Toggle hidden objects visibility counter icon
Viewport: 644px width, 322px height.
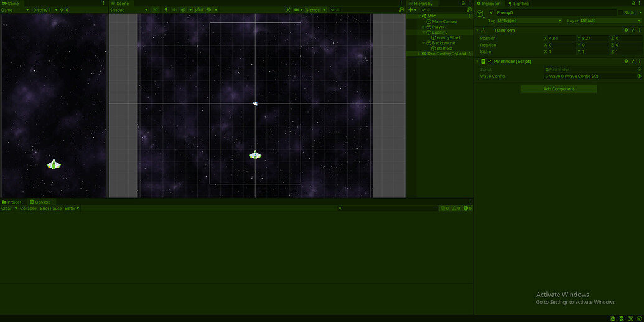(198, 10)
